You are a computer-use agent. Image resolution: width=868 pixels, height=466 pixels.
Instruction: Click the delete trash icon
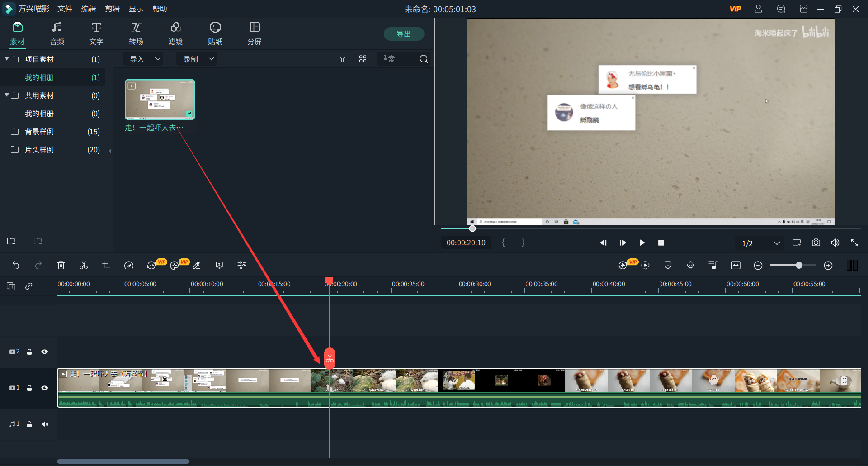click(61, 266)
